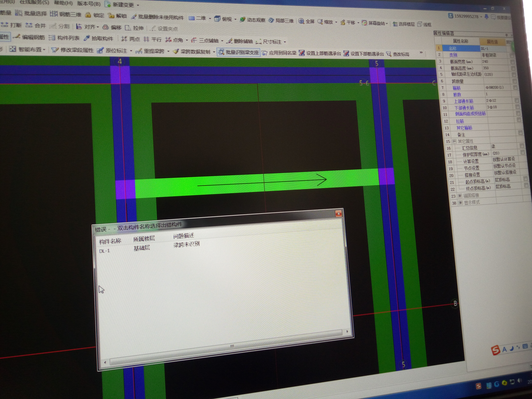
Task: Toggle checkbox in 箍筋 row
Action: [515, 88]
